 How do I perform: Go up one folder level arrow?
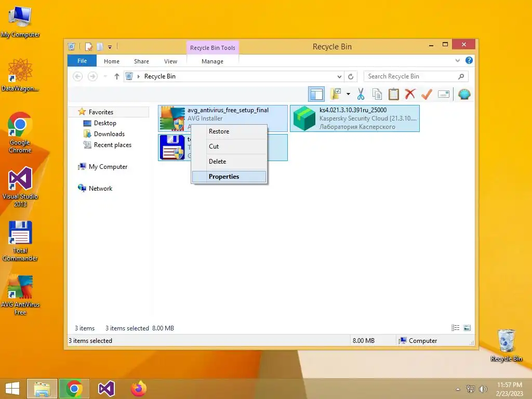(x=117, y=76)
